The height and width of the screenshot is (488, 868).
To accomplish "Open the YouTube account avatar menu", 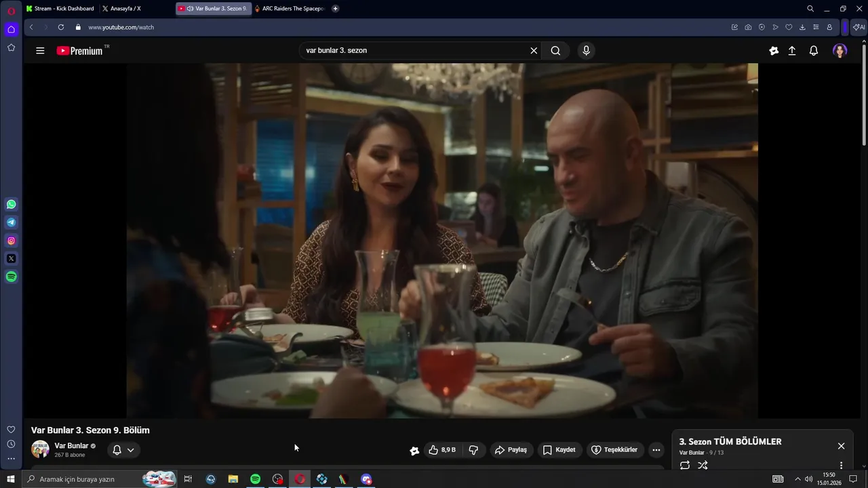I will [x=840, y=51].
